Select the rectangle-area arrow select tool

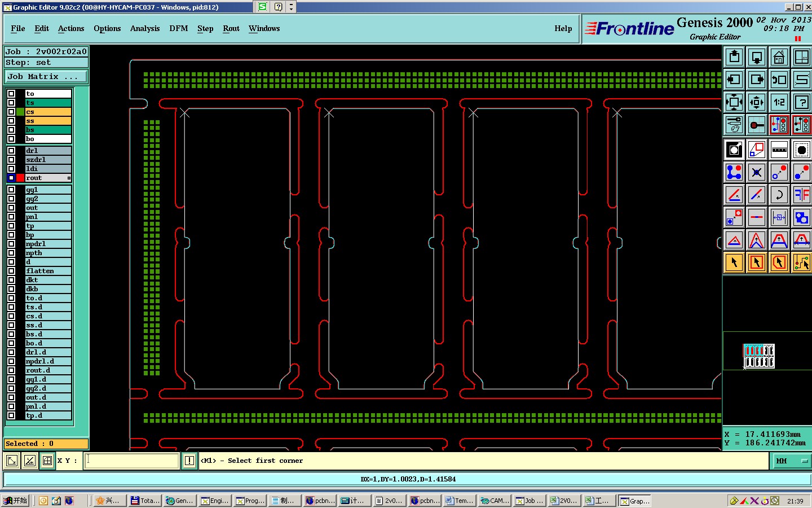(x=757, y=262)
